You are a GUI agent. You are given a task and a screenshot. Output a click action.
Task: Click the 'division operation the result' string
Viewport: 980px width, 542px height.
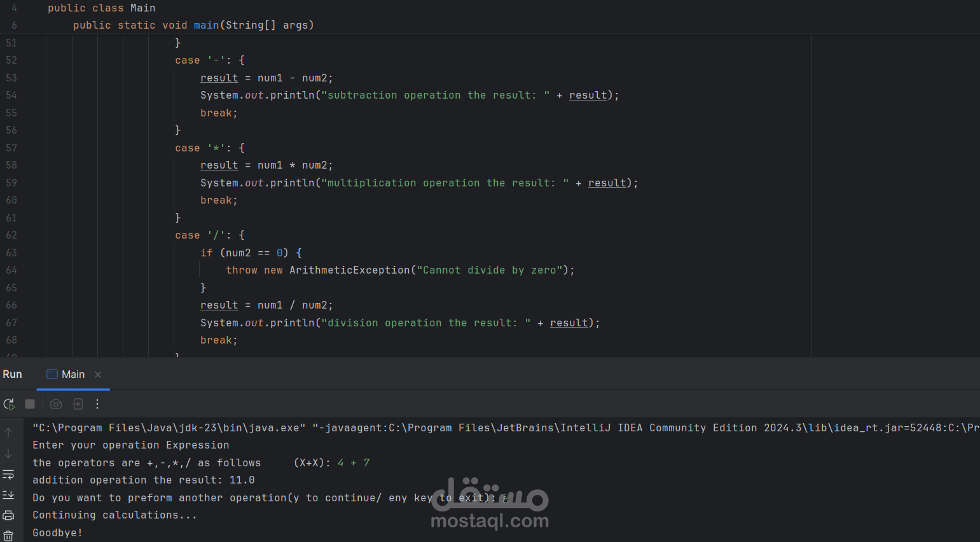click(426, 323)
